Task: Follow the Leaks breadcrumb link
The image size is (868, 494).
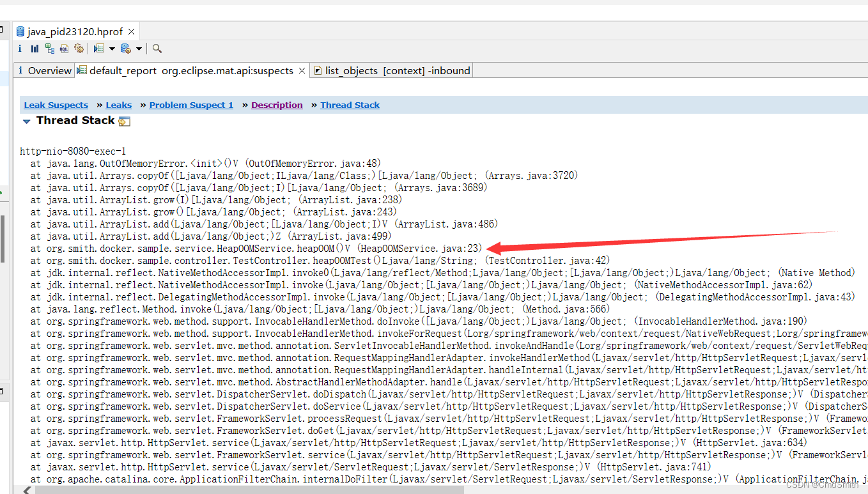Action: tap(119, 105)
